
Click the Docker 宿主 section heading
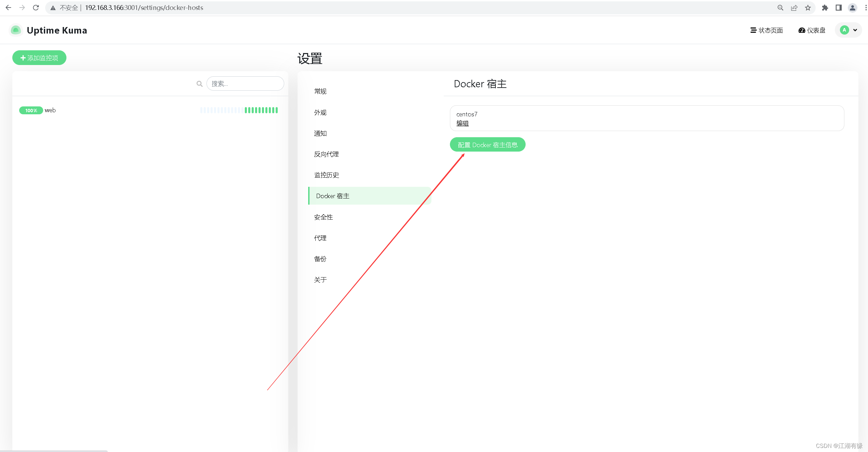point(480,84)
